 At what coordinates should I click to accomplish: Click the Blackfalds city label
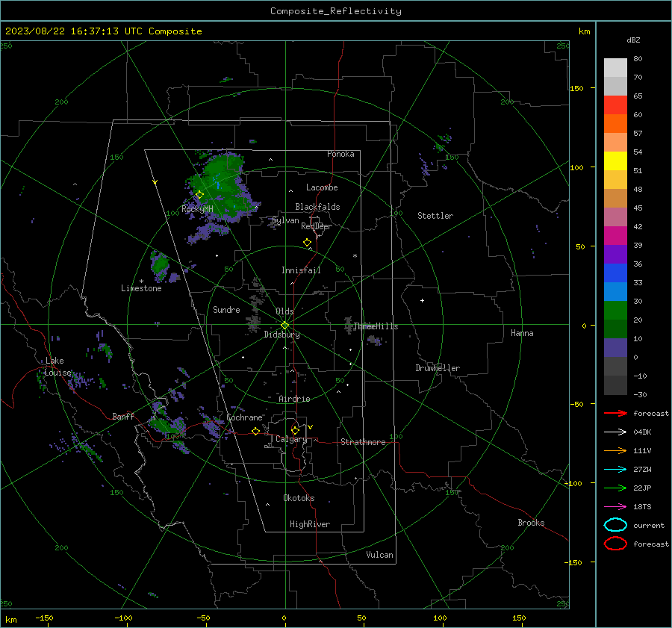317,207
